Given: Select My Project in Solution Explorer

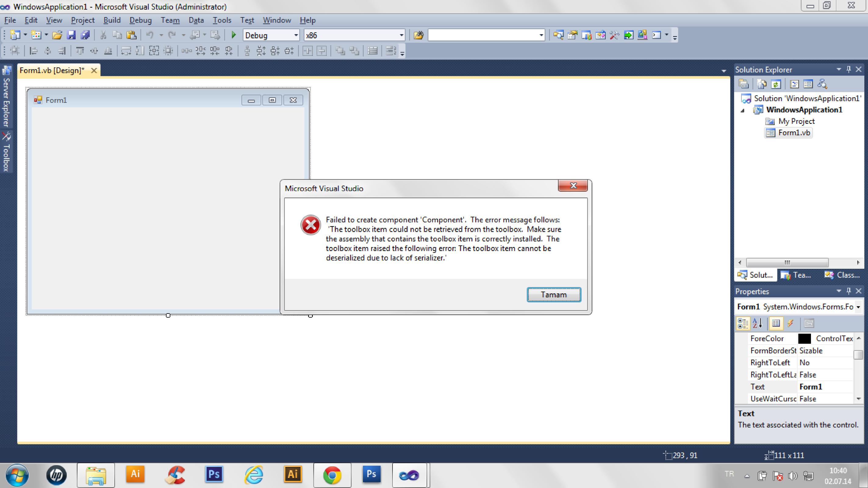Looking at the screenshot, I should (x=791, y=121).
